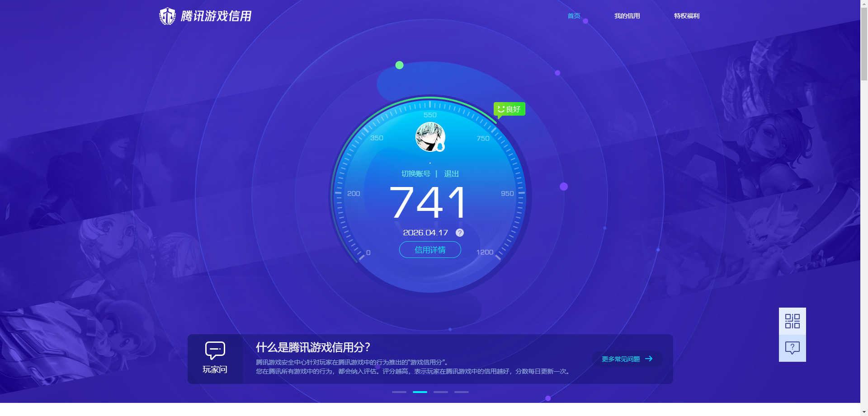Click the 玩家问 speech bubble icon
Image resolution: width=868 pixels, height=416 pixels.
click(215, 350)
